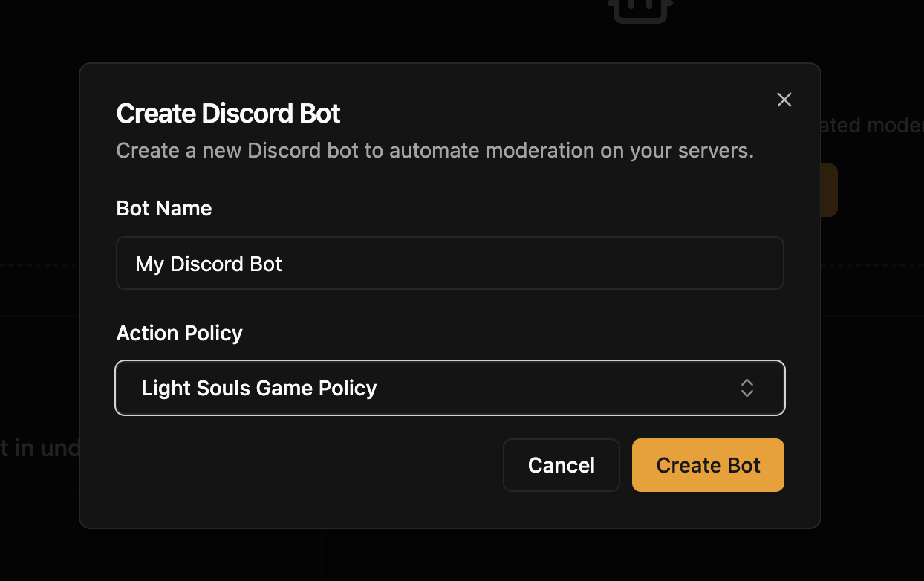This screenshot has width=924, height=581.
Task: Choose a different policy from the select box
Action: point(449,387)
